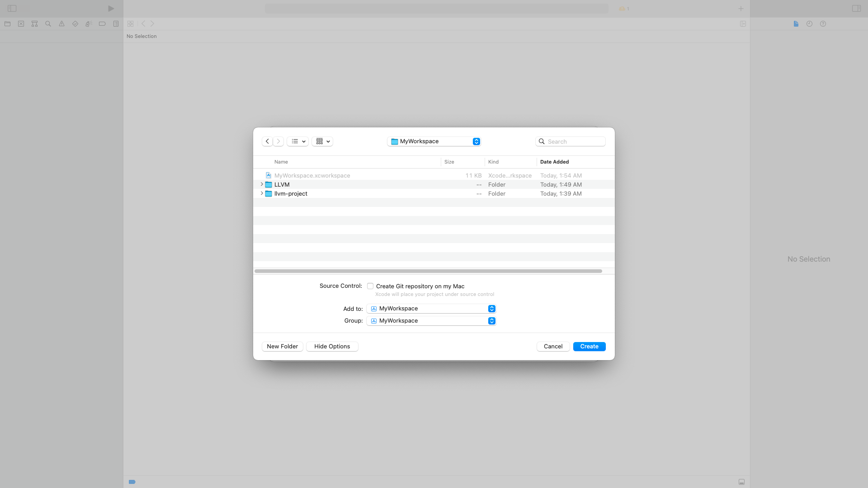Screen dimensions: 868x488
Task: Open the Group dropdown selector
Action: [491, 320]
